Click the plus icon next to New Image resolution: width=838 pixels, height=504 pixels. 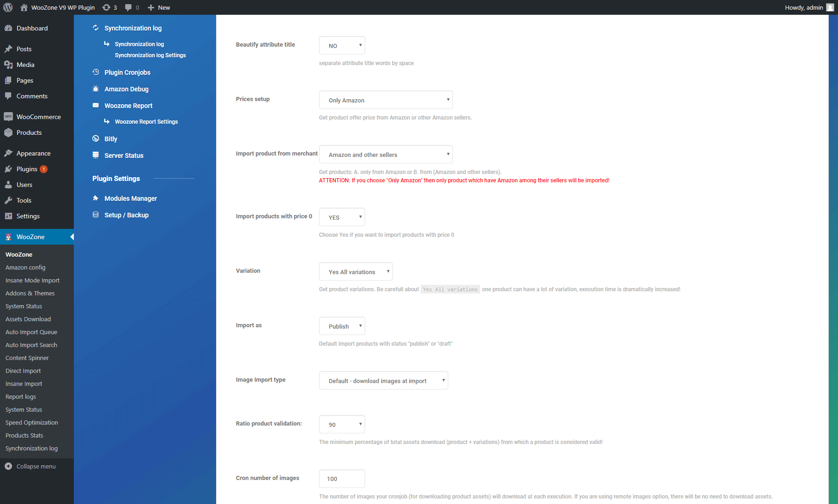coord(151,7)
